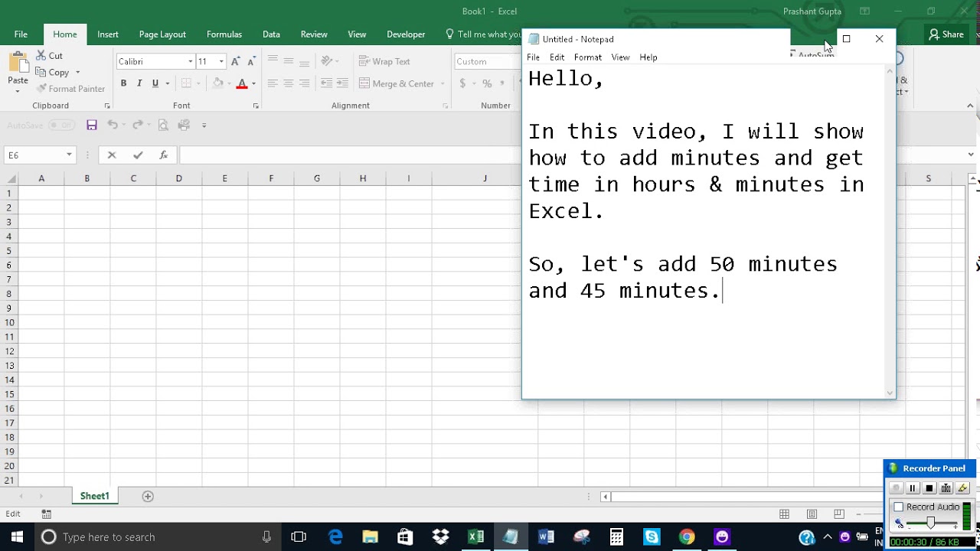Switch to Page Break Preview in status bar
The image size is (980, 551).
[x=839, y=514]
